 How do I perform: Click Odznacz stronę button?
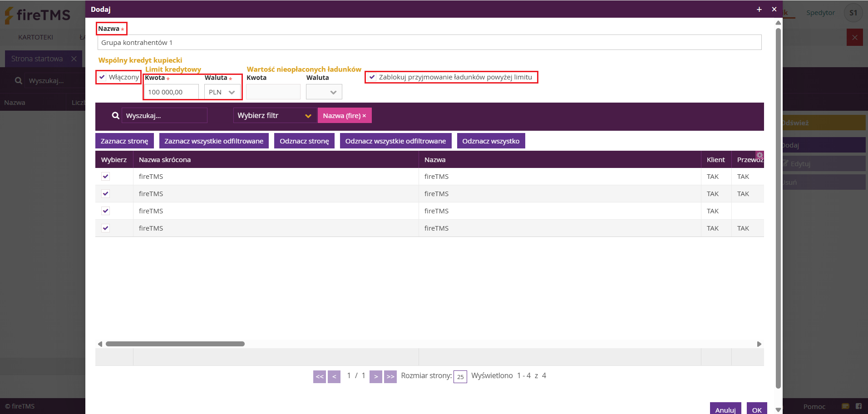(x=304, y=141)
